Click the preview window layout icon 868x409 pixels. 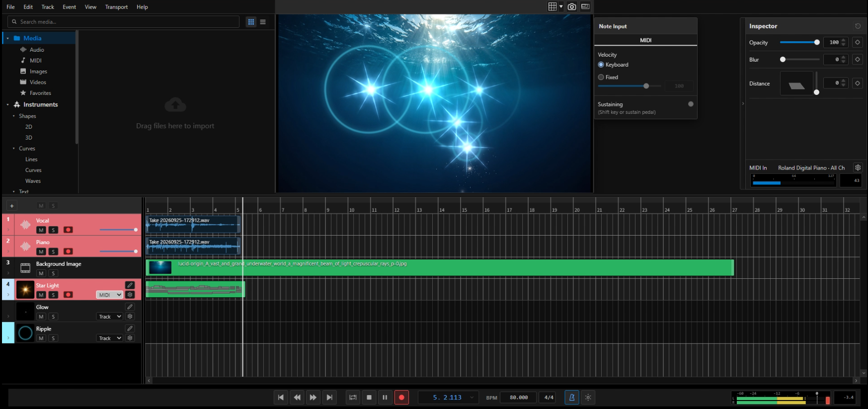(x=585, y=6)
